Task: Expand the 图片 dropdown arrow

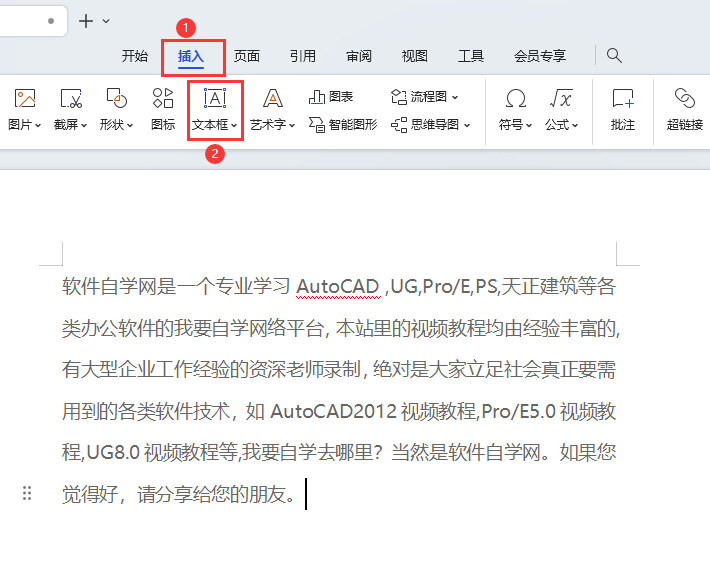Action: point(38,125)
